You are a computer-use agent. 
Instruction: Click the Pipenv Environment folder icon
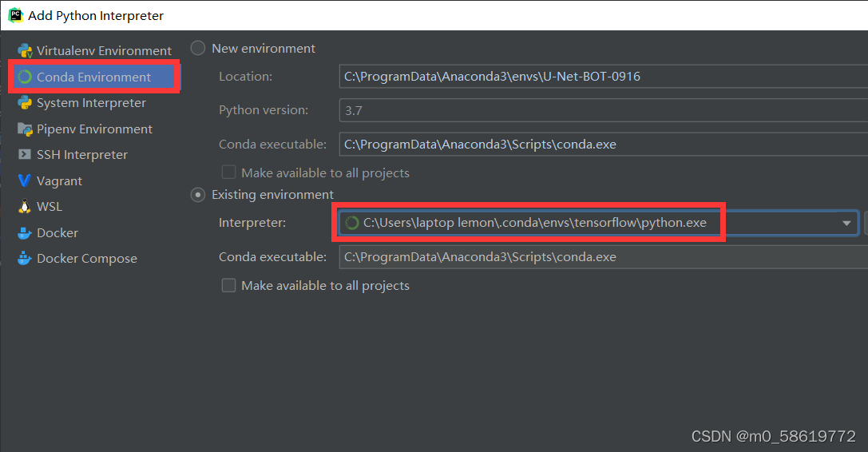25,129
